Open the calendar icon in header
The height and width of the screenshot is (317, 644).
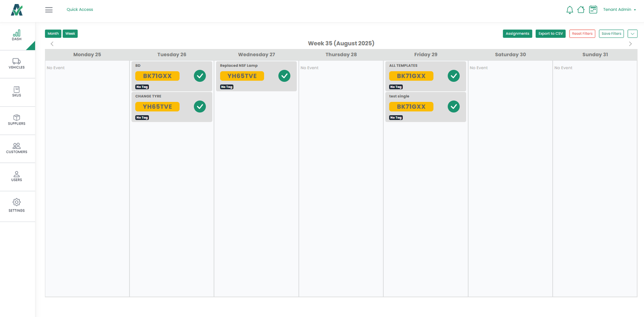[593, 10]
